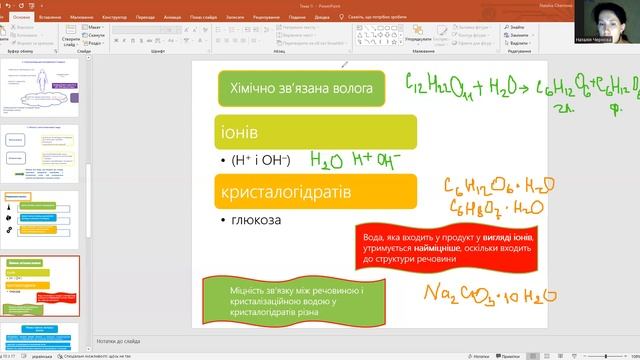Open line spacing dropdown
This screenshot has width=640, height=360.
267,30
